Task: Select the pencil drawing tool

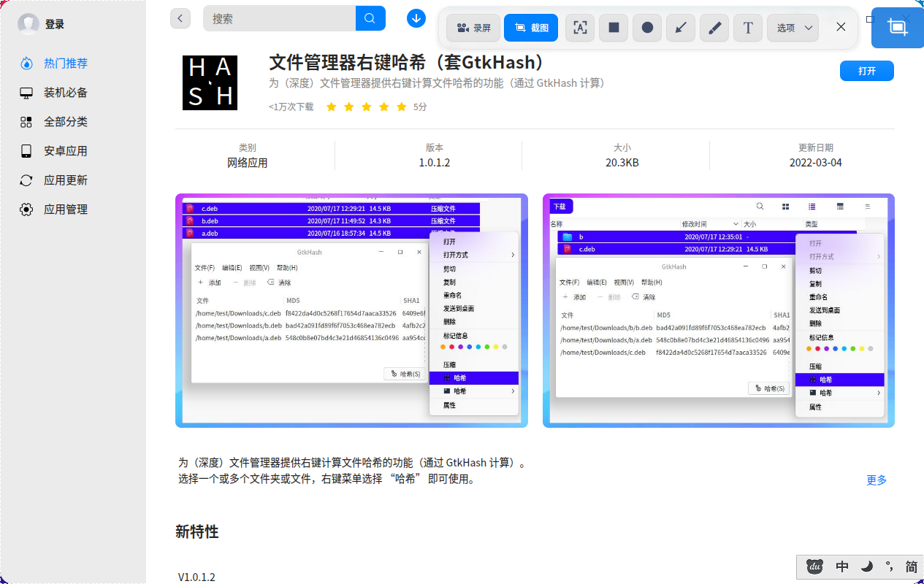Action: click(x=714, y=27)
